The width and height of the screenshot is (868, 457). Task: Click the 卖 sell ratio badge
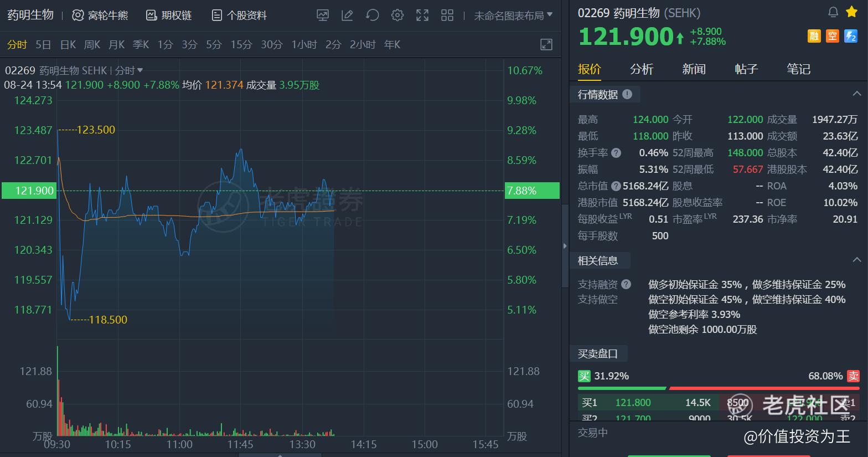(853, 376)
